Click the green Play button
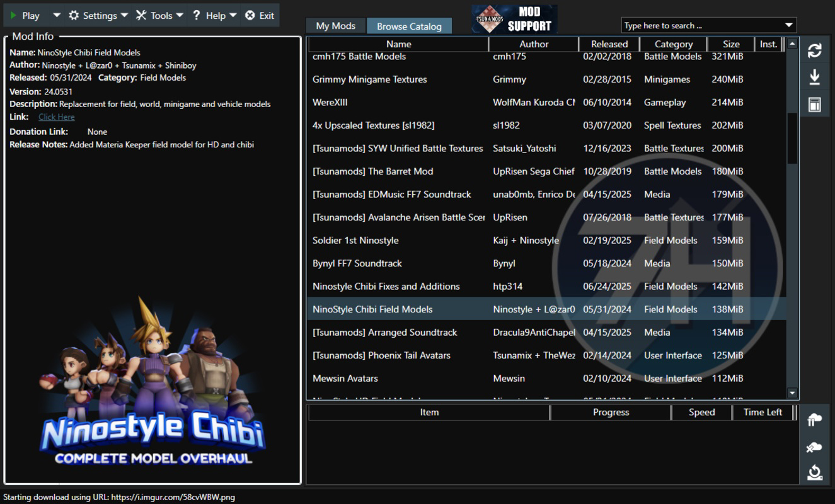Viewport: 835px width, 504px height. pyautogui.click(x=25, y=16)
